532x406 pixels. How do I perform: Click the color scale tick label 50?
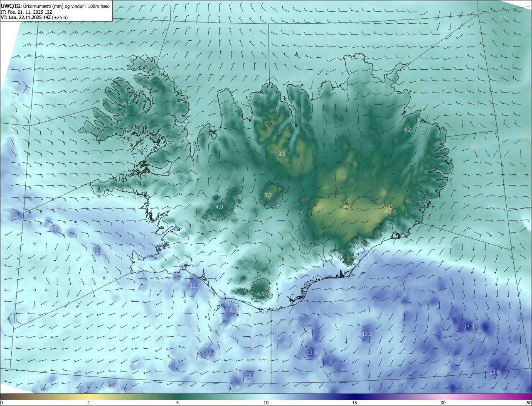click(x=529, y=403)
